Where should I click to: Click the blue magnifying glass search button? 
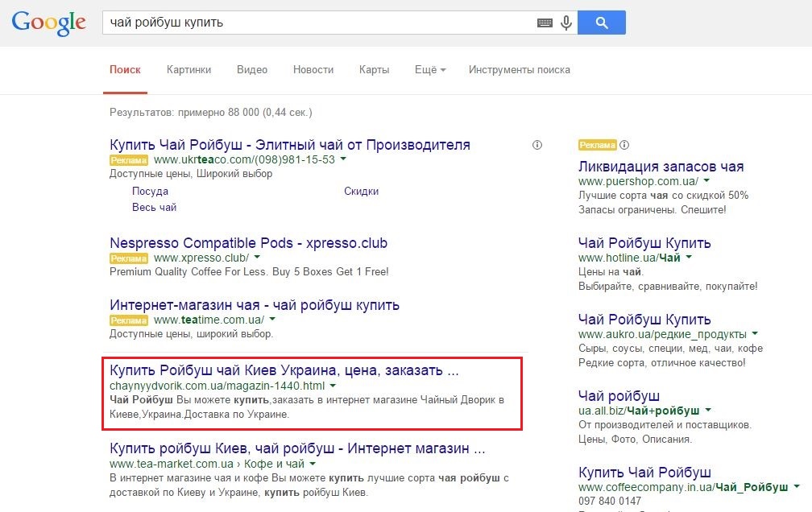click(x=602, y=23)
